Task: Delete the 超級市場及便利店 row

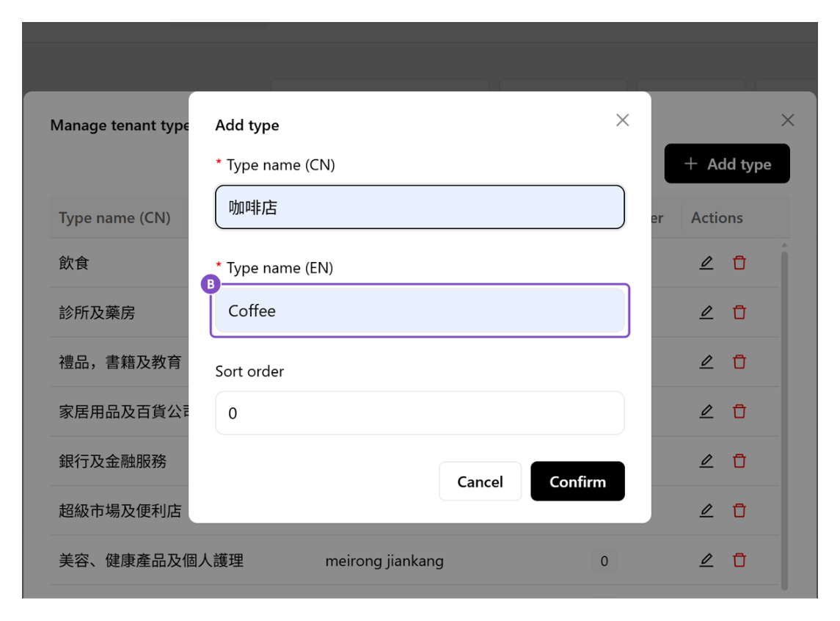Action: point(739,510)
